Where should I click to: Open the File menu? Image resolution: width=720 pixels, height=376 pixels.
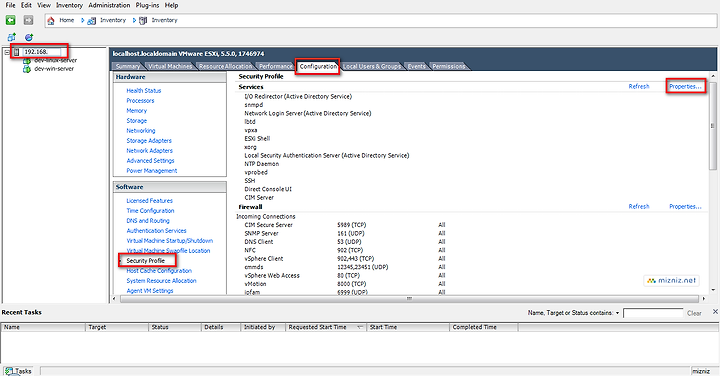click(x=10, y=5)
